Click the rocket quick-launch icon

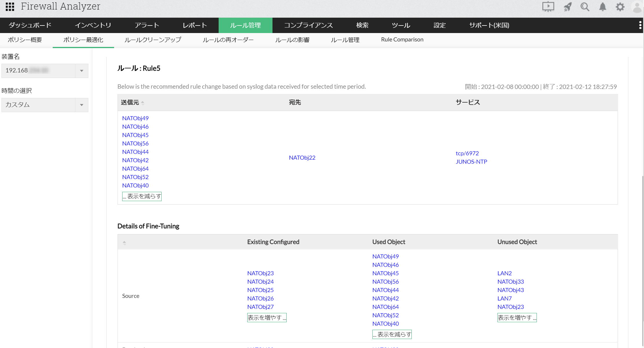tap(567, 7)
